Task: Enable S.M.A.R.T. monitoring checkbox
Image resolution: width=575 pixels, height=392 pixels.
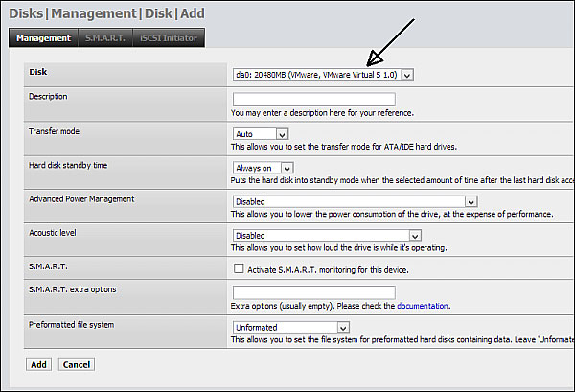Action: pyautogui.click(x=239, y=268)
